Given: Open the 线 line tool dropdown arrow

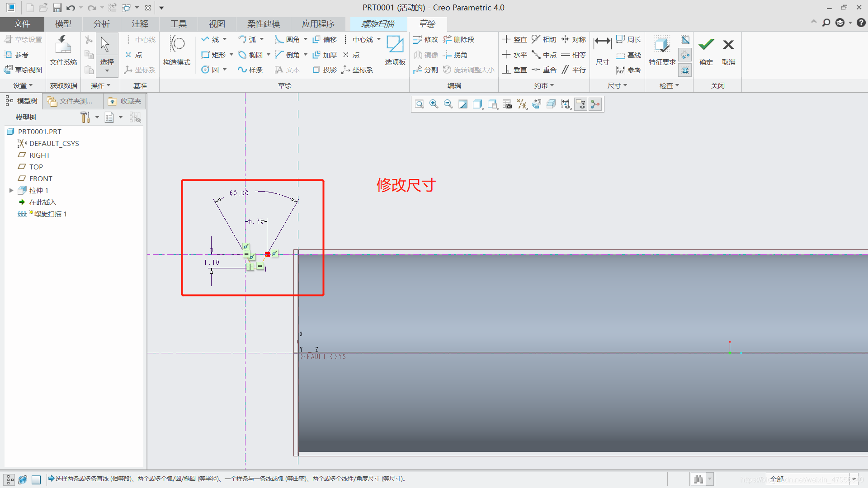Looking at the screenshot, I should click(x=225, y=40).
